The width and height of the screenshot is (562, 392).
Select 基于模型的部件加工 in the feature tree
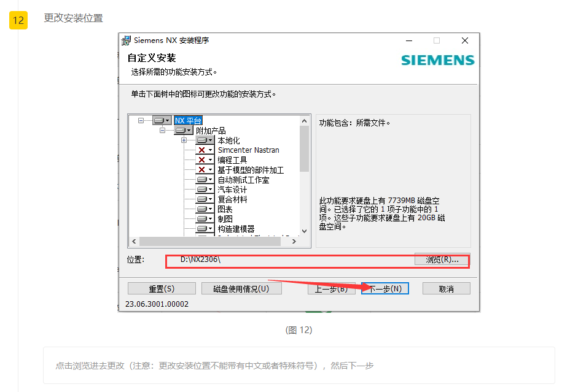(x=251, y=170)
